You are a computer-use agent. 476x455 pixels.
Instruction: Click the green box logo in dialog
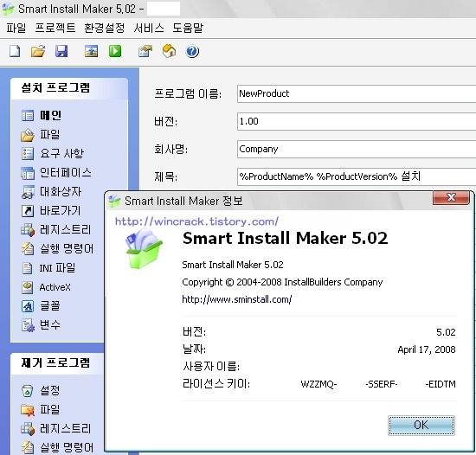(144, 249)
